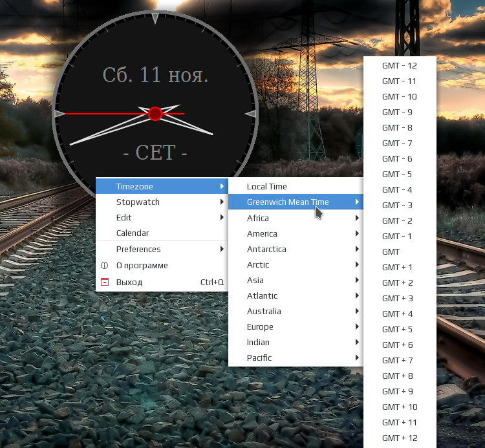Select Local Time in the timezone submenu

click(296, 186)
